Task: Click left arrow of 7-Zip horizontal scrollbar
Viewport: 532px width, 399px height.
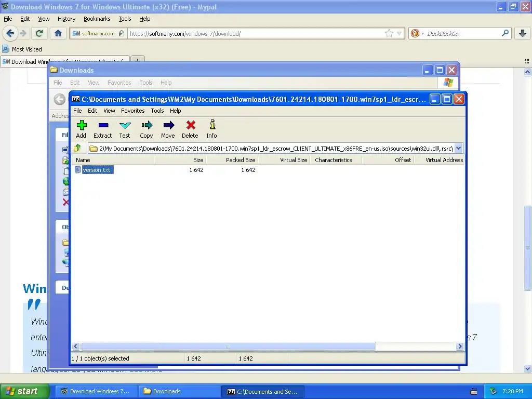Action: pos(76,347)
